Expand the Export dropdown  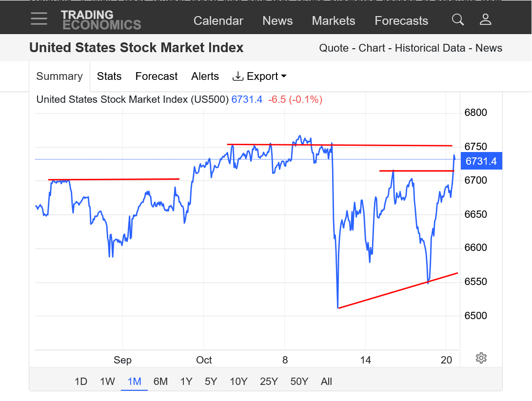pos(259,76)
